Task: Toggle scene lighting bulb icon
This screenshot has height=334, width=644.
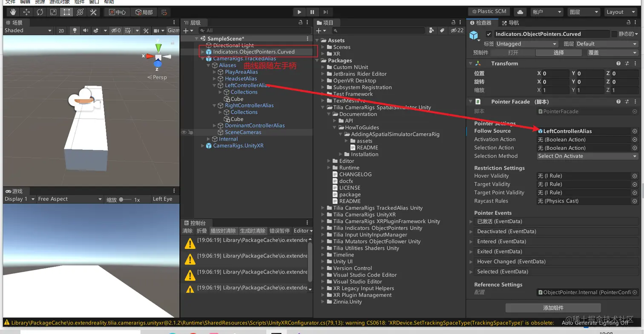Action: click(x=75, y=31)
